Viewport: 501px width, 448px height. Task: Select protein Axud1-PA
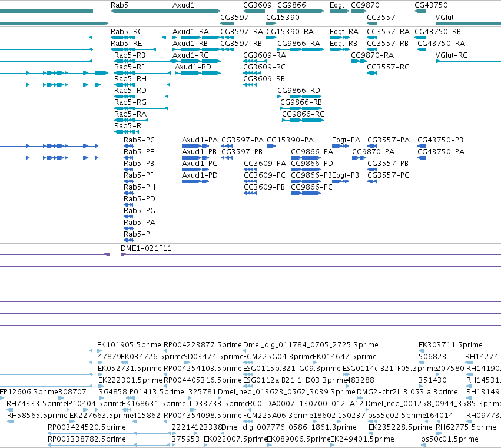[x=200, y=140]
